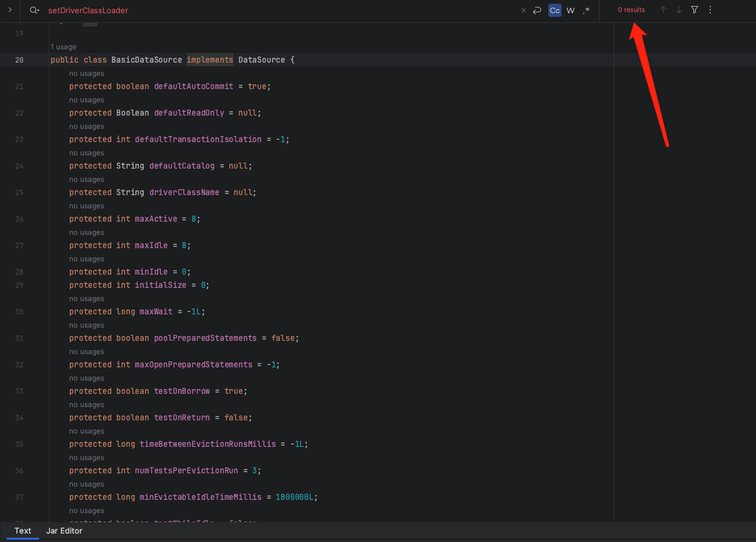Click the defaultReadOnly field name
Viewport: 756px width, 542px height.
pos(189,113)
